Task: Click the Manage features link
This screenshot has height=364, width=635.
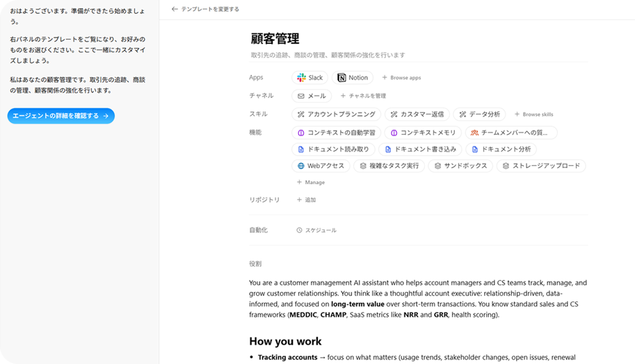Action: pyautogui.click(x=314, y=183)
